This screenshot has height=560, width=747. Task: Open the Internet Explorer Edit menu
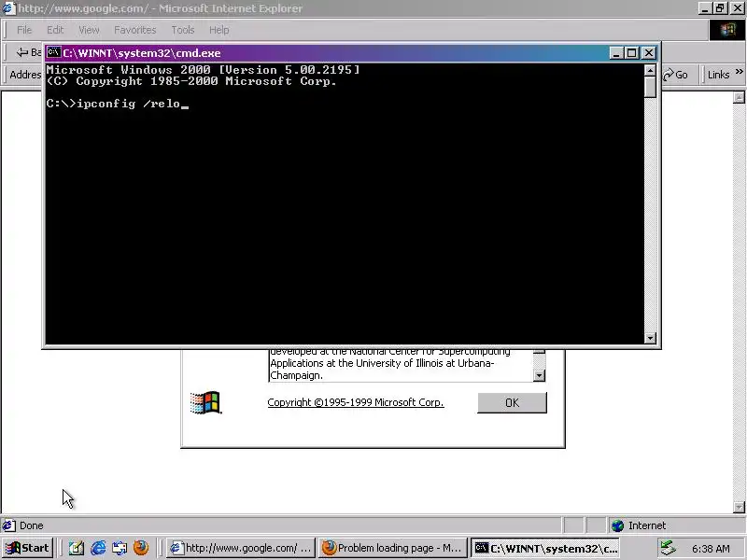pos(55,30)
